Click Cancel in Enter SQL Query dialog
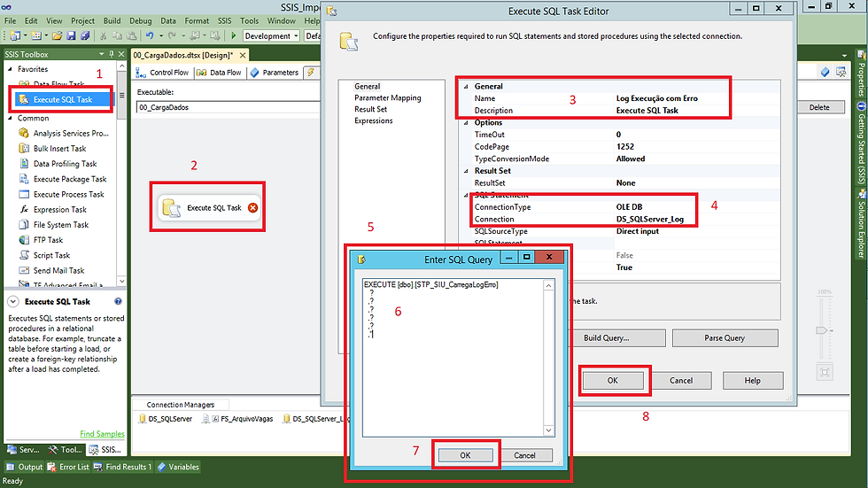The width and height of the screenshot is (868, 488). coord(524,455)
